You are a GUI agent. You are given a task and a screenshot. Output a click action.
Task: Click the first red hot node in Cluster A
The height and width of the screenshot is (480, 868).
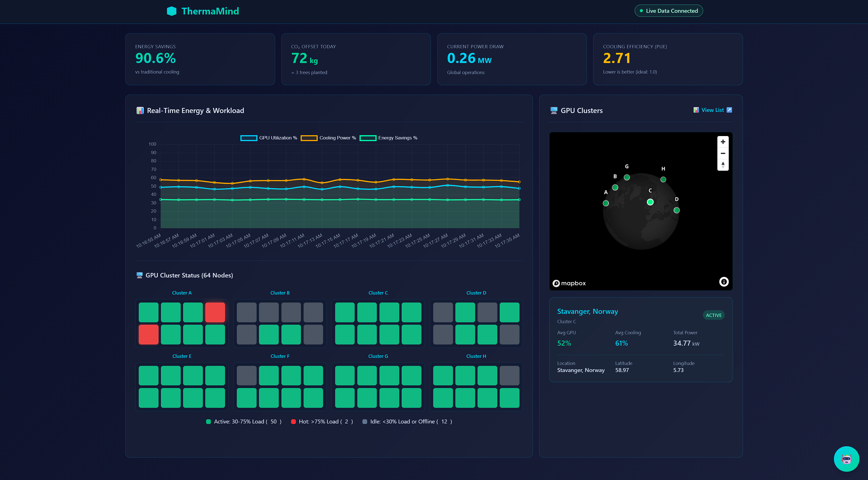215,312
